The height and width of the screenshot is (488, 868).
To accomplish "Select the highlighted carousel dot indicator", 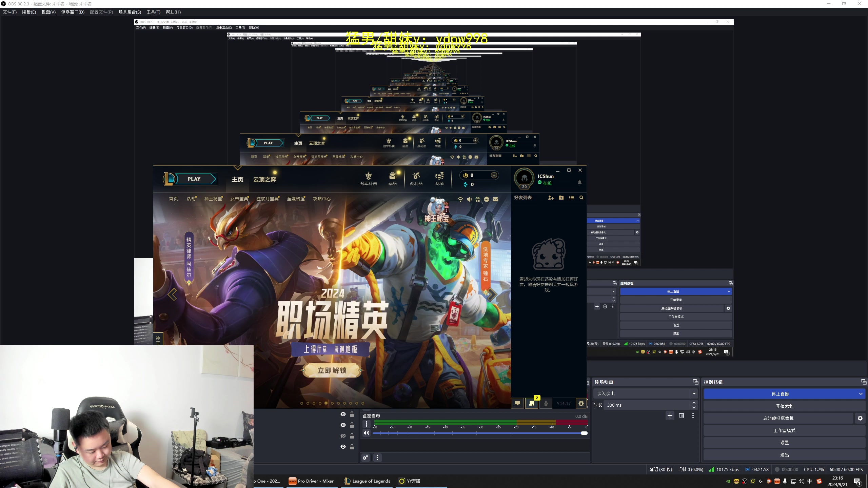I will coord(326,403).
